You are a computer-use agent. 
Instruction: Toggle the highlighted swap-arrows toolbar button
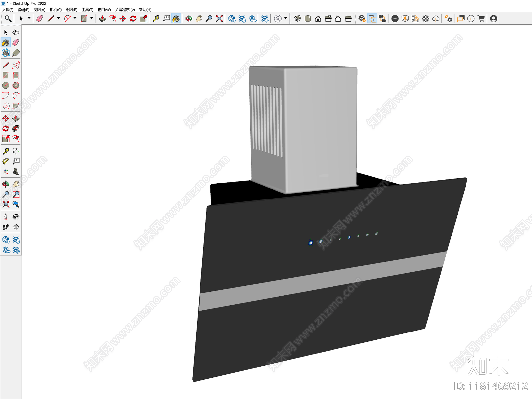tap(372, 19)
